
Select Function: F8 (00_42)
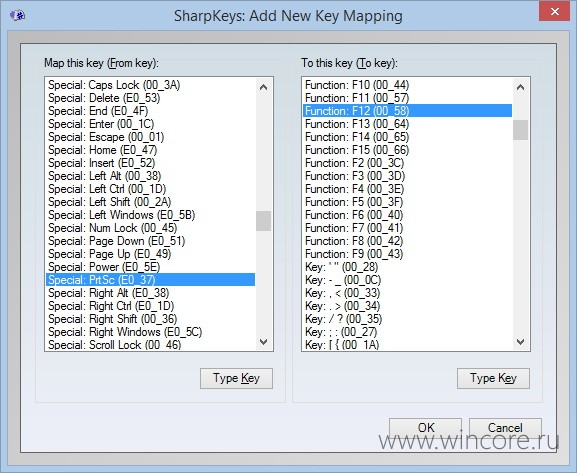(407, 241)
